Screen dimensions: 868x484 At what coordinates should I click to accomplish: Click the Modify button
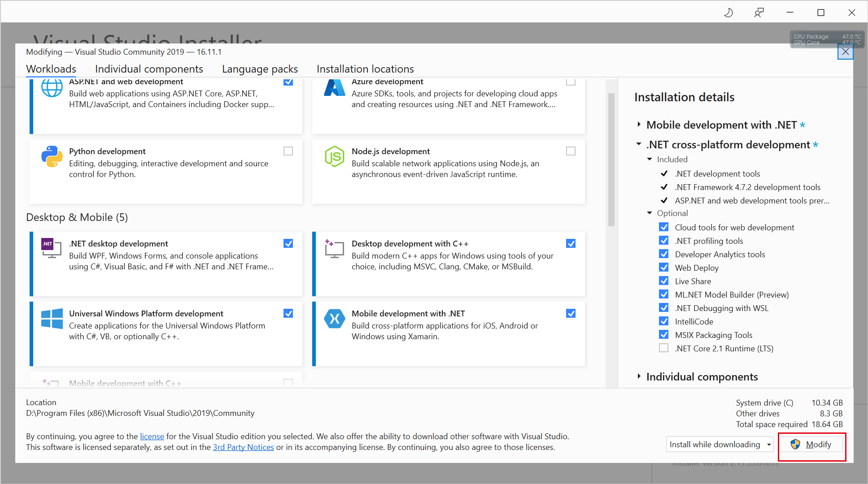point(811,445)
